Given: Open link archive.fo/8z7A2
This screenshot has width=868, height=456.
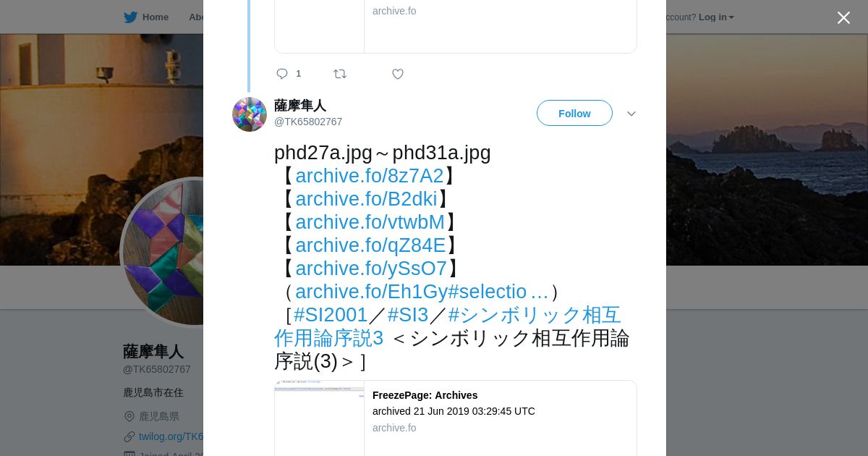Looking at the screenshot, I should (370, 176).
